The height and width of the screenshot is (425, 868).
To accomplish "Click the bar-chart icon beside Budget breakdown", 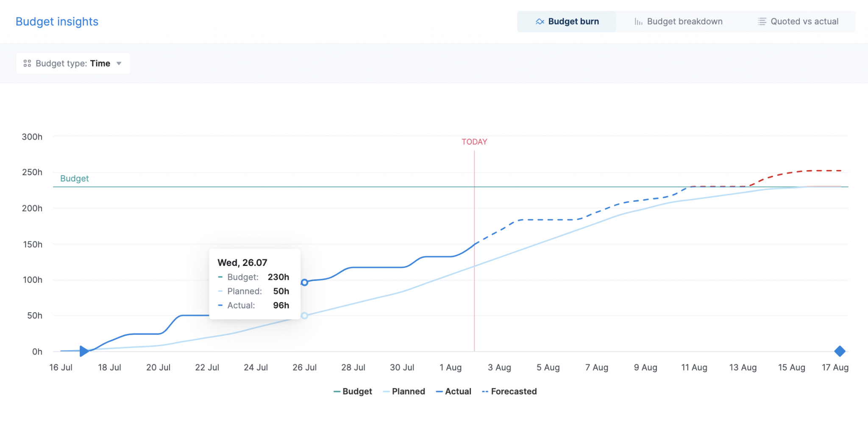I will pos(638,21).
